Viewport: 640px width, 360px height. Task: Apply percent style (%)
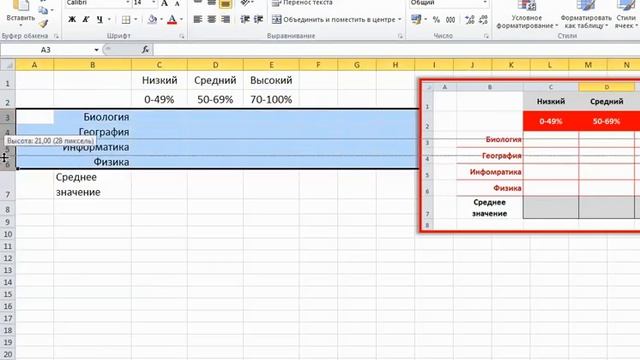tap(436, 19)
